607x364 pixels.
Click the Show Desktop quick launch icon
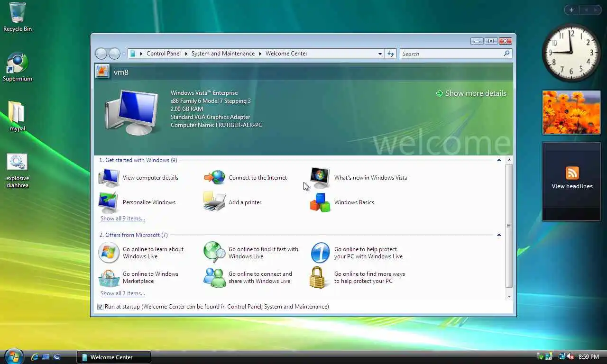click(46, 357)
